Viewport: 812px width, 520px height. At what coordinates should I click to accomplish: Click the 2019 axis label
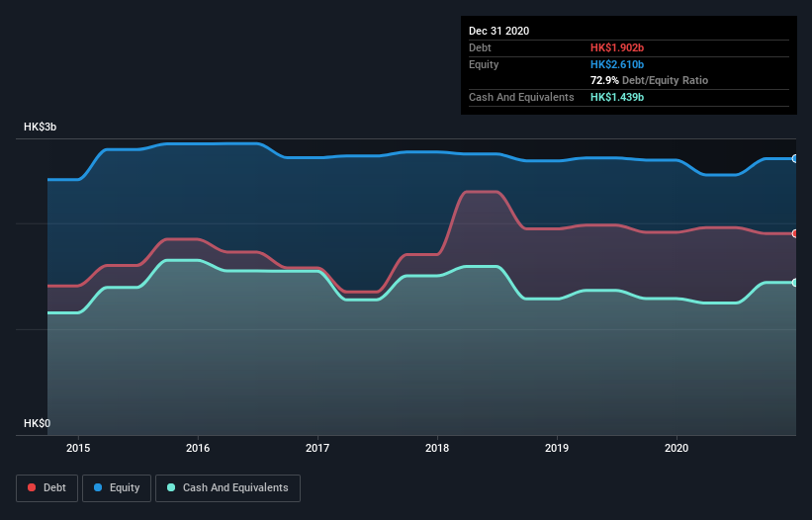click(557, 448)
